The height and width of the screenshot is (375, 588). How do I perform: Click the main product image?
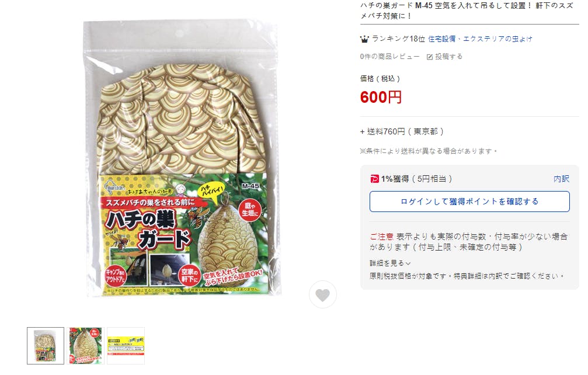pyautogui.click(x=182, y=159)
